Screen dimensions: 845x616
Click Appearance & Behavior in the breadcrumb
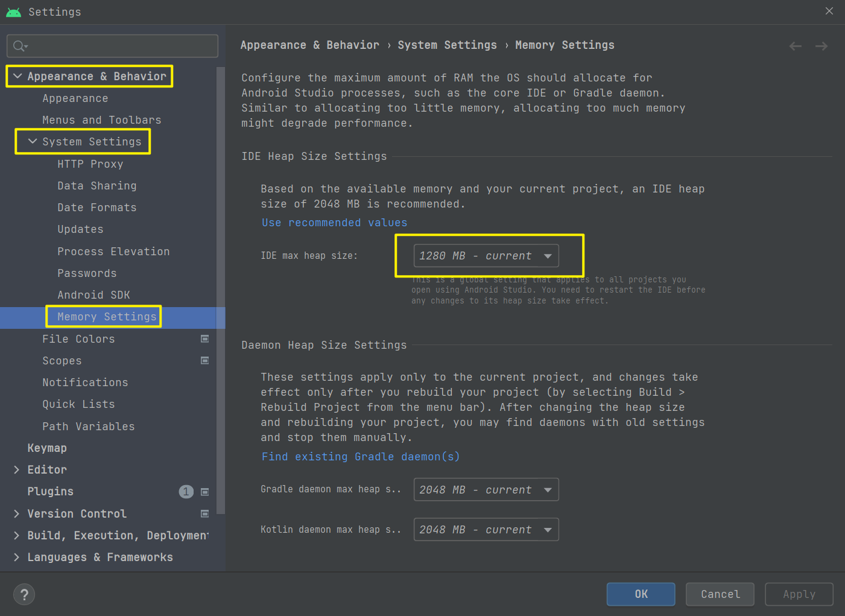(x=310, y=45)
